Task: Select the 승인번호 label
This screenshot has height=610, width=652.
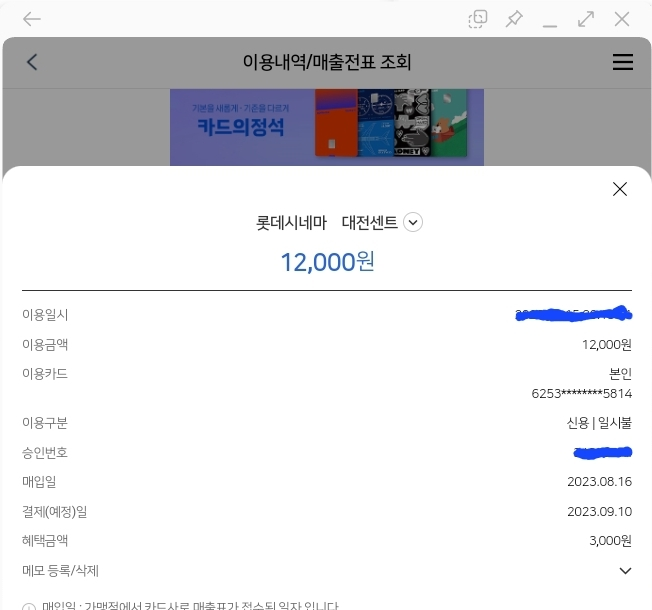Action: [45, 452]
